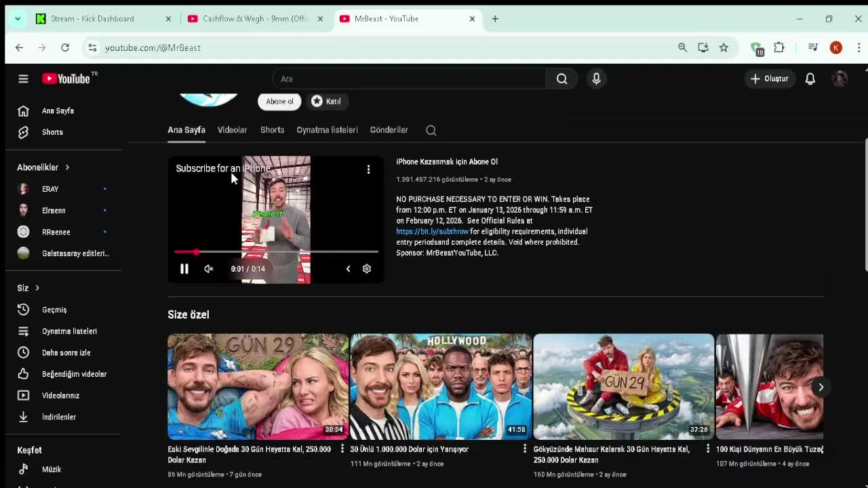Open the Hollywood 30 Ünlü thumbnail
The width and height of the screenshot is (868, 488).
coord(441,386)
